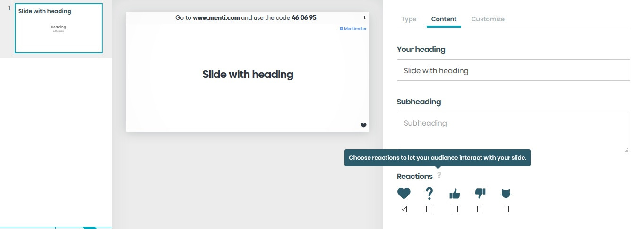The image size is (644, 229).
Task: Click the thumbs down reaction icon
Action: (480, 193)
